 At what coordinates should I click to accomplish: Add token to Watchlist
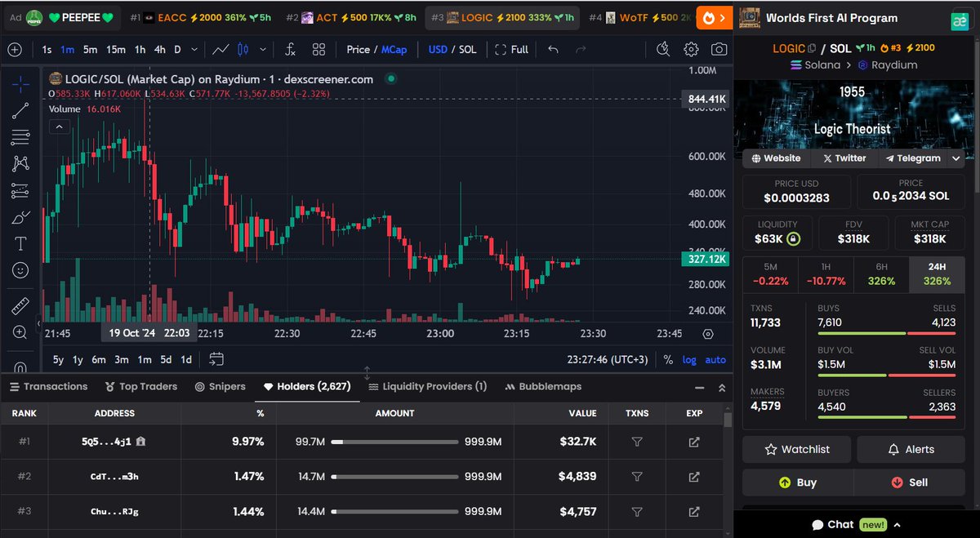[796, 449]
